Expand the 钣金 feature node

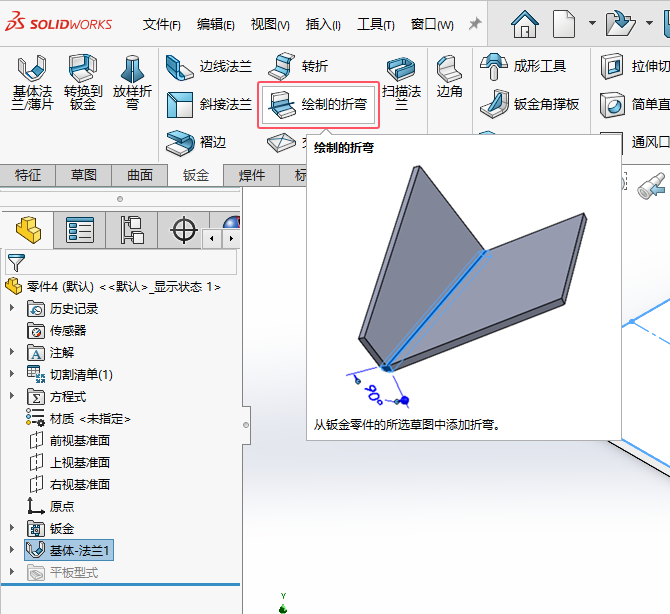tap(12, 528)
